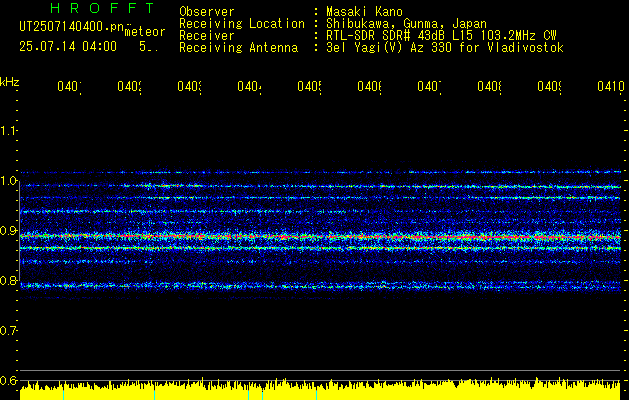Click the 'Receiving Location' label

(x=242, y=24)
